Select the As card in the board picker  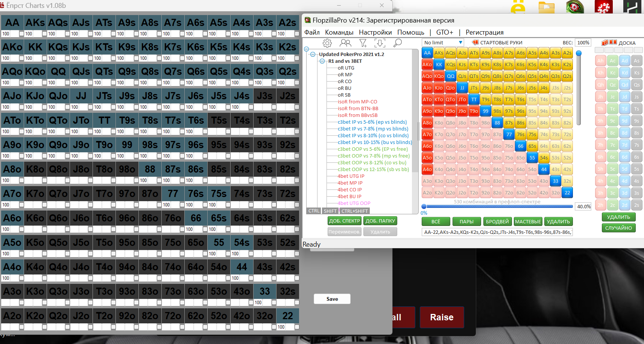[636, 61]
